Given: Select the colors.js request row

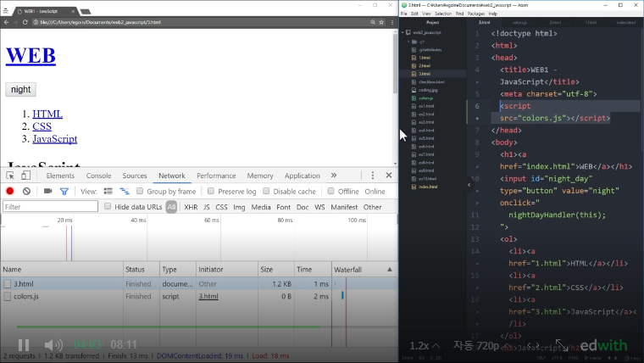Looking at the screenshot, I should click(x=199, y=296).
